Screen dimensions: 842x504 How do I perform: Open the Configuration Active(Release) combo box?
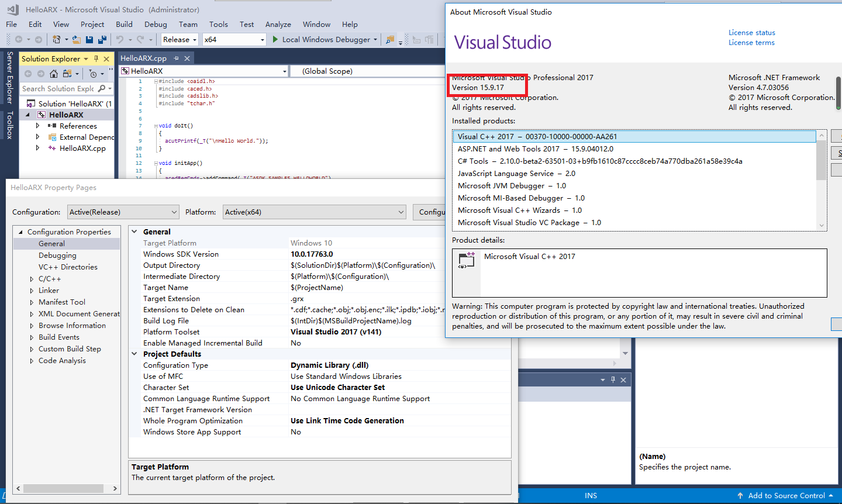tap(123, 212)
